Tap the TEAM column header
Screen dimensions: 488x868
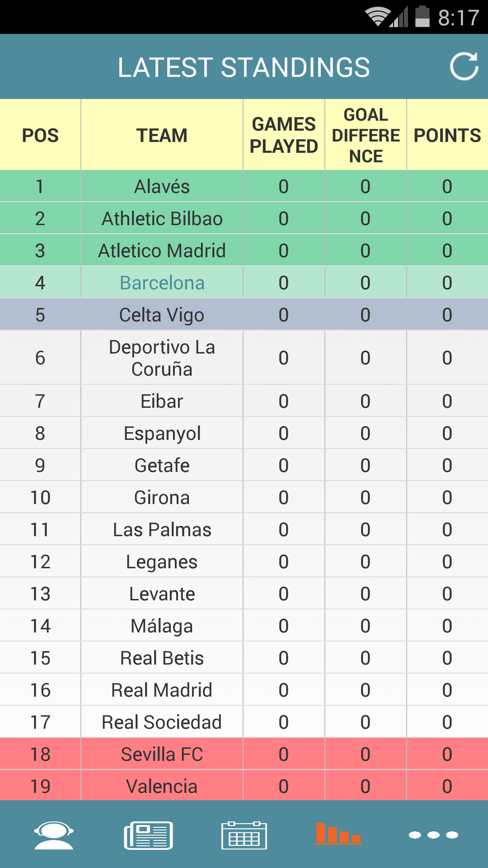pos(162,135)
